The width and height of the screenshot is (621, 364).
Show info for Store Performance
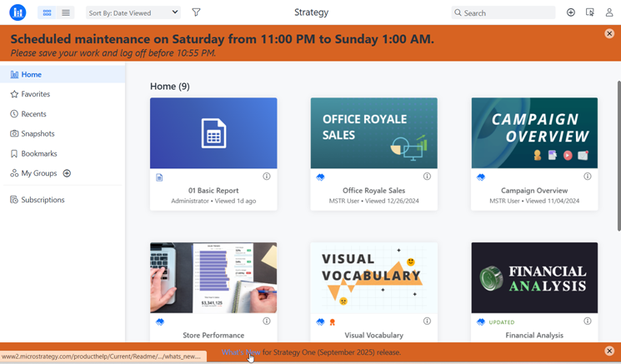[x=267, y=322]
